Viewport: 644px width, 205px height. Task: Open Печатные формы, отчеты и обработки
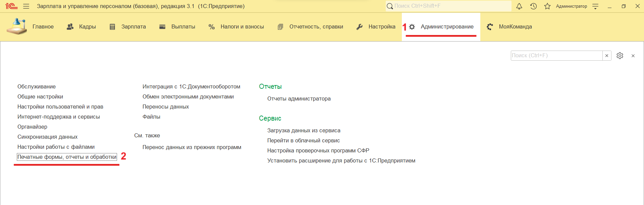tap(67, 157)
